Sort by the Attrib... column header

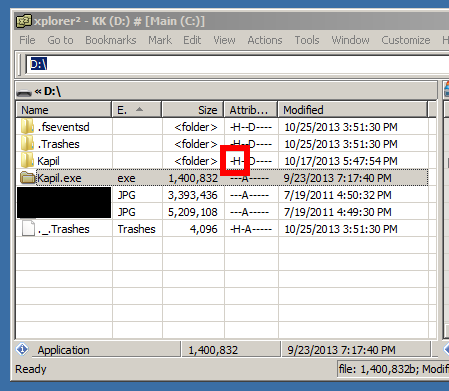pos(251,110)
